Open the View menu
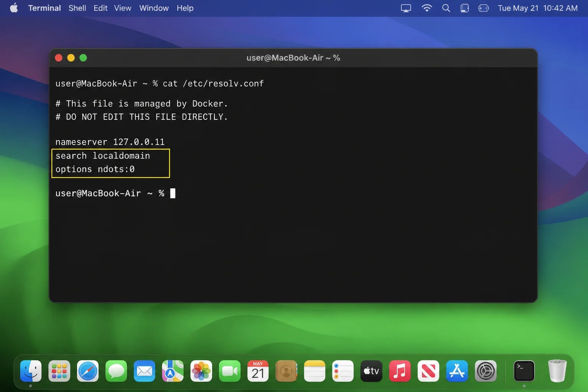The width and height of the screenshot is (588, 392). pyautogui.click(x=122, y=8)
